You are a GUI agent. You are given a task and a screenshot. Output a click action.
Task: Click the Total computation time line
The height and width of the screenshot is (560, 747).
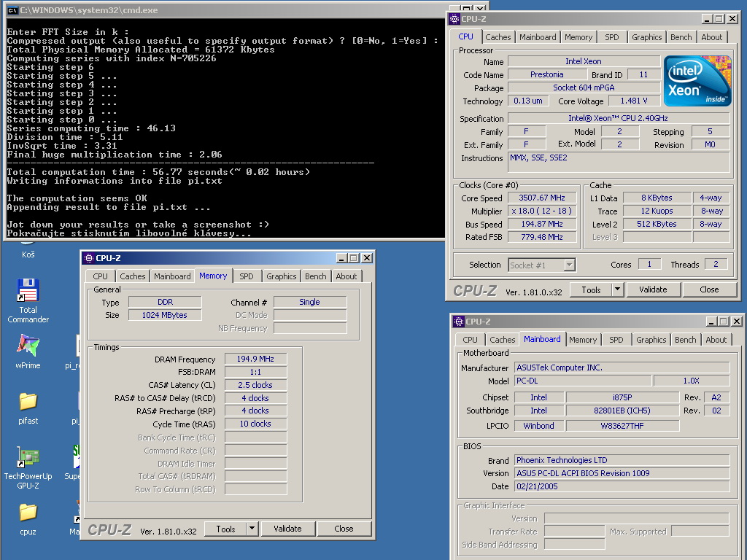[x=158, y=172]
